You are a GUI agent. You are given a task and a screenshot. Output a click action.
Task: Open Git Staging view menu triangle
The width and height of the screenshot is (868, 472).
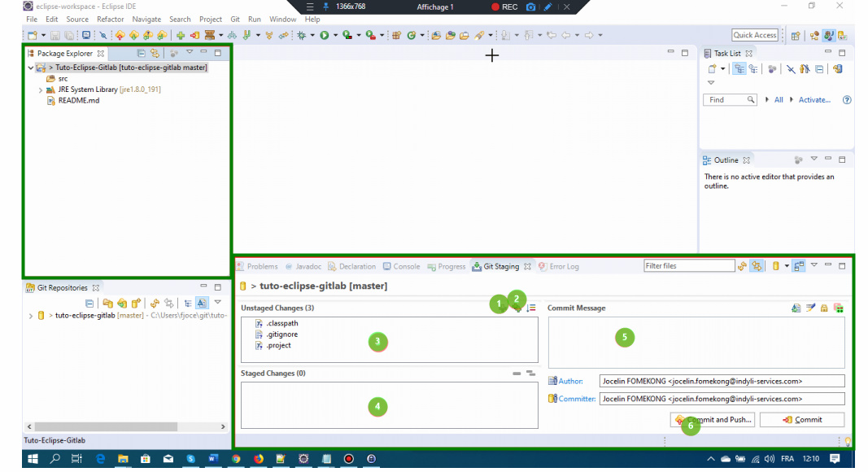813,265
